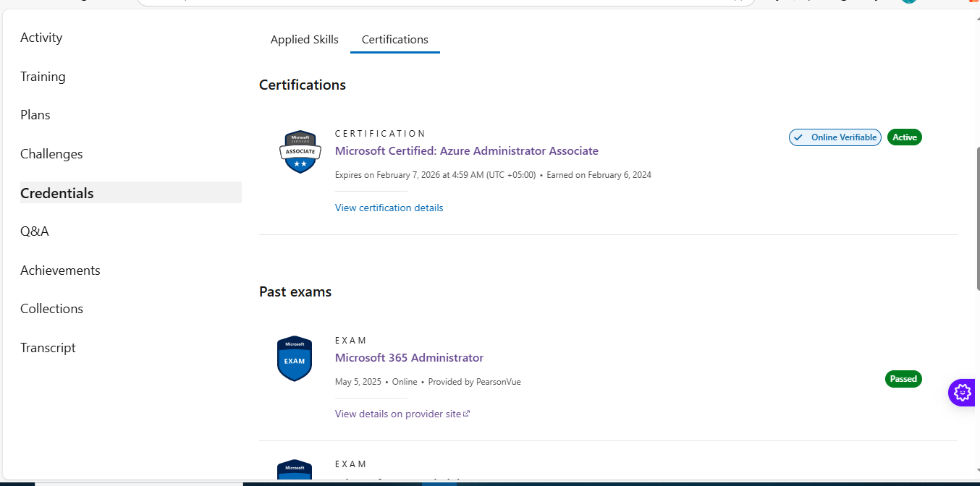Open the Azure Administrator Associate certification title
The width and height of the screenshot is (980, 486).
466,151
